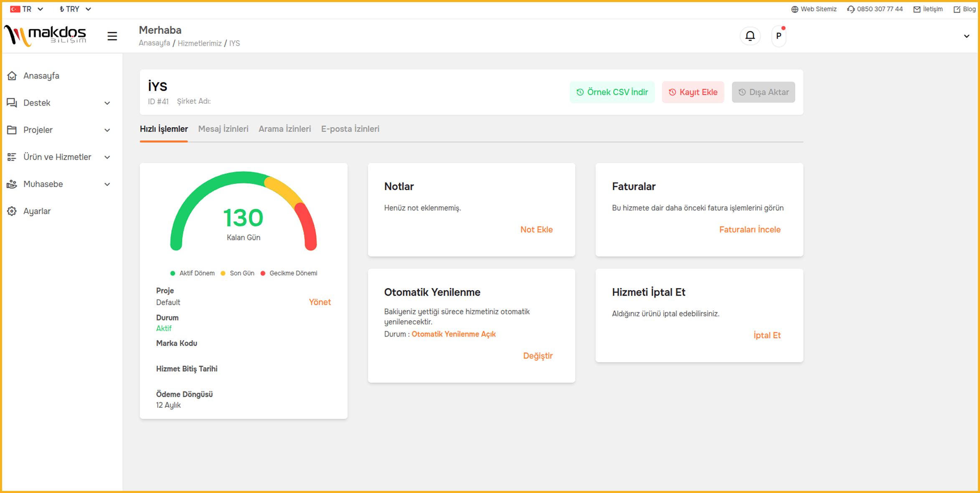The image size is (980, 493).
Task: Switch to the Mesaj İzinleri tab
Action: pos(223,129)
